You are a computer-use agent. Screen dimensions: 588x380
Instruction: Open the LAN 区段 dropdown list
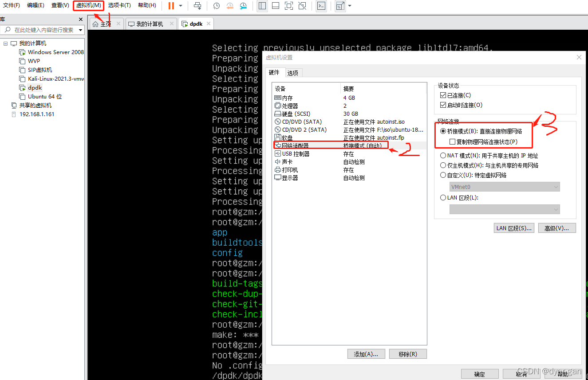[x=556, y=209]
